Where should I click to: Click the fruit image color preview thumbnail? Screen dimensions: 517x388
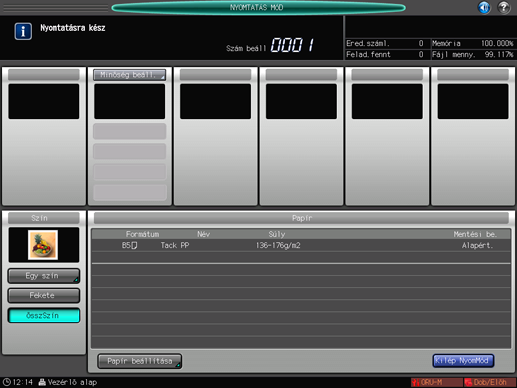[x=43, y=245]
